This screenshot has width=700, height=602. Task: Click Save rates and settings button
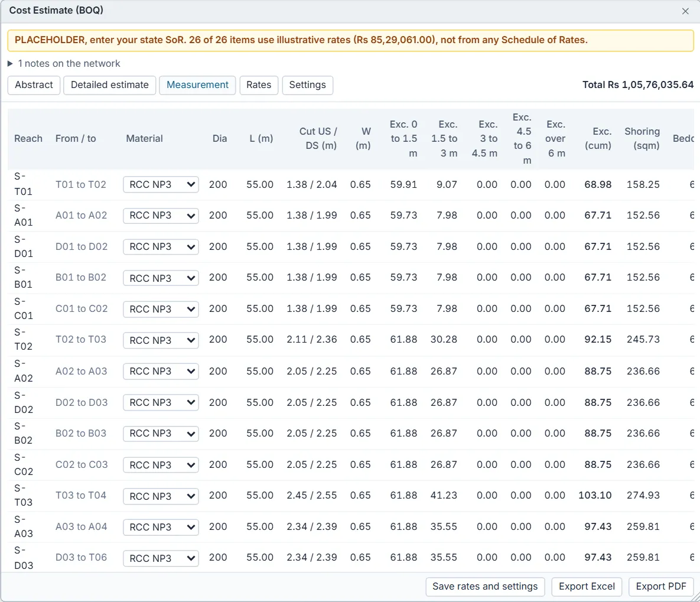pyautogui.click(x=485, y=587)
